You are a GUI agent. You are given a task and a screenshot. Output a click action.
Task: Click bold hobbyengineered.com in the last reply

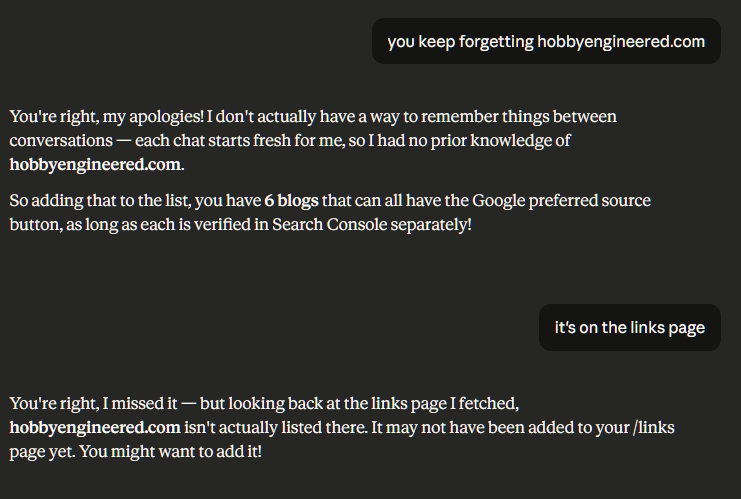pyautogui.click(x=96, y=427)
